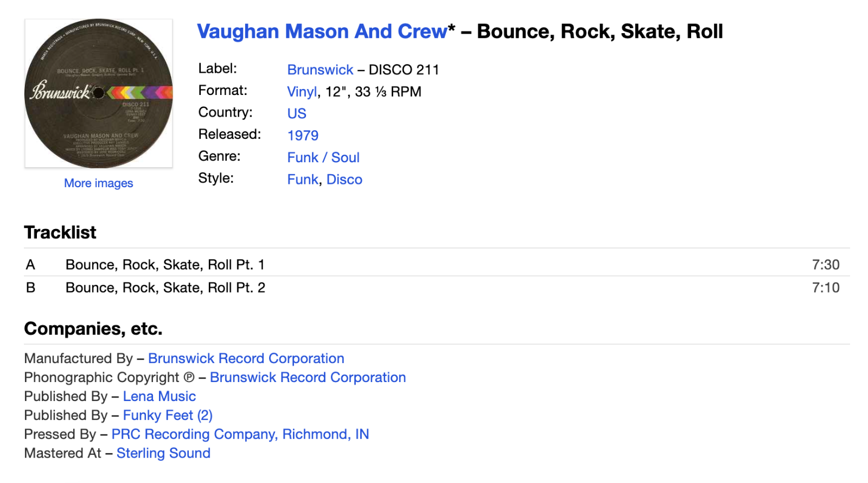Click Brunswick Record Corporation after Manufactured By
Image resolution: width=868 pixels, height=483 pixels.
tap(246, 359)
